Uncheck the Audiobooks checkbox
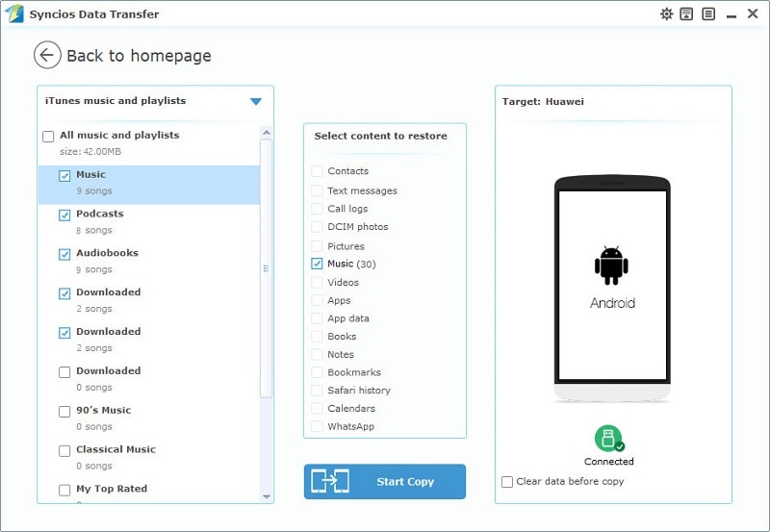The image size is (770, 532). pyautogui.click(x=64, y=254)
